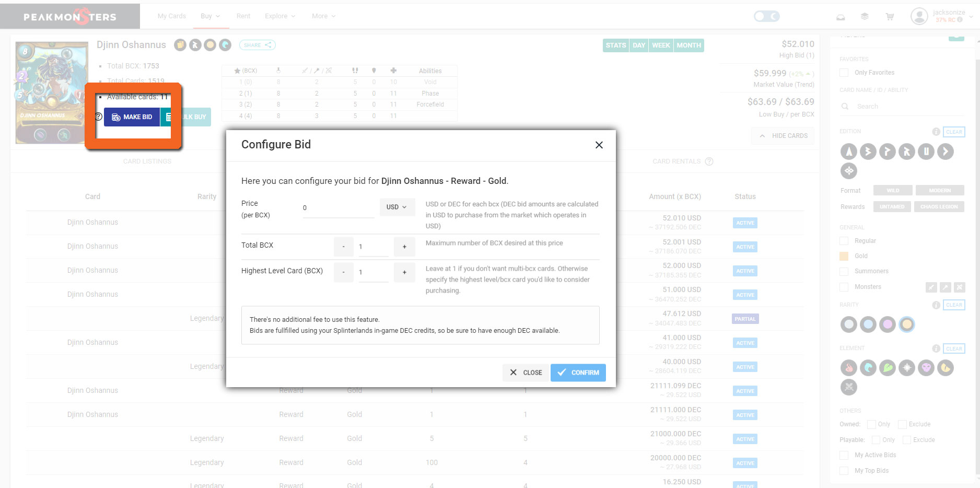Check the Only Favorites checkbox
This screenshot has height=488, width=980.
[x=844, y=73]
